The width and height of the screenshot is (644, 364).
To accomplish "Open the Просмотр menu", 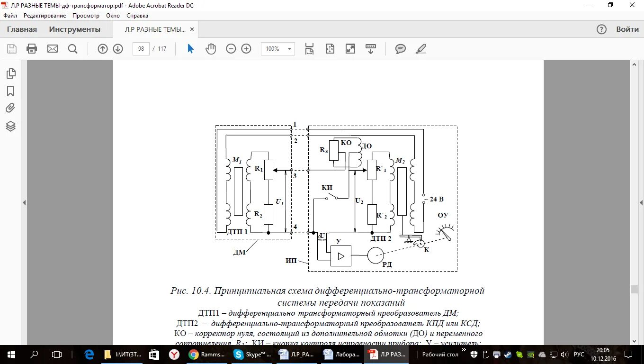I will tap(86, 16).
